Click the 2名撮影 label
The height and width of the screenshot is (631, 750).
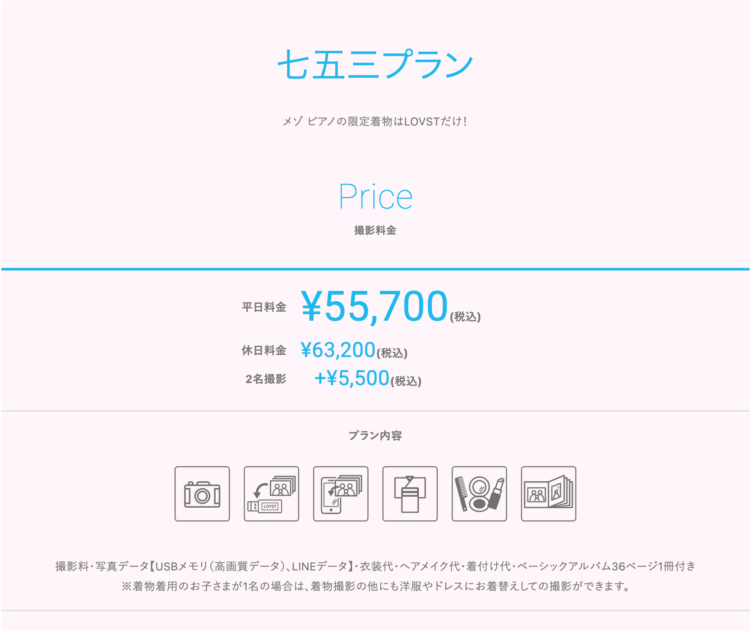click(265, 380)
